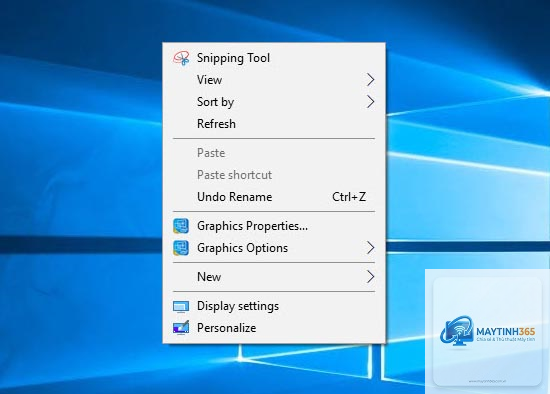Open Display settings from menu
550x394 pixels.
[x=274, y=306]
